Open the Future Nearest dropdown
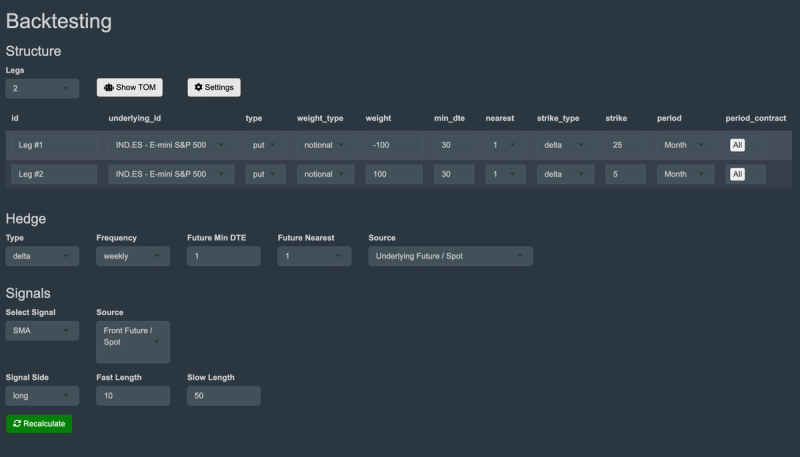This screenshot has height=457, width=800. click(x=314, y=256)
